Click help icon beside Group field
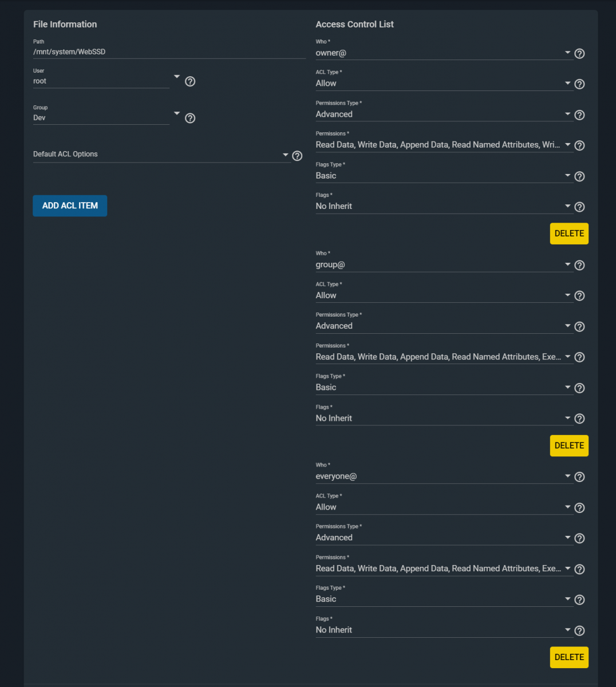This screenshot has width=616, height=687. [190, 118]
